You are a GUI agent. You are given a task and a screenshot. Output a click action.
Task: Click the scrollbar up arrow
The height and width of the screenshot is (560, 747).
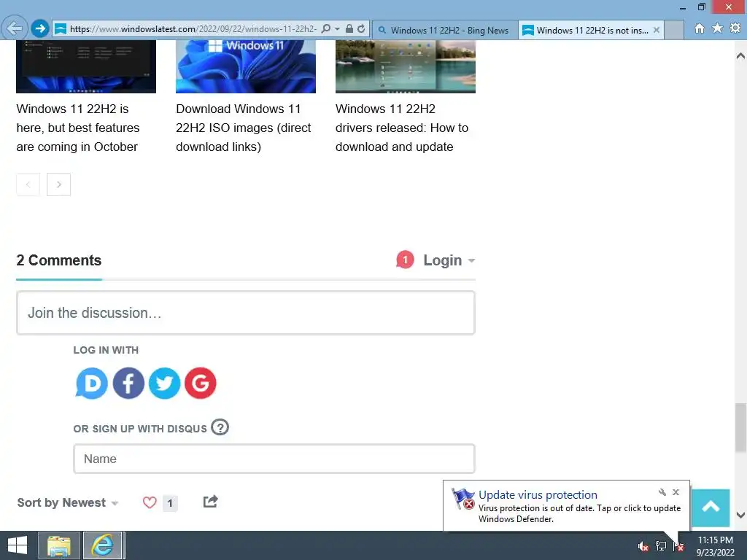[740, 55]
